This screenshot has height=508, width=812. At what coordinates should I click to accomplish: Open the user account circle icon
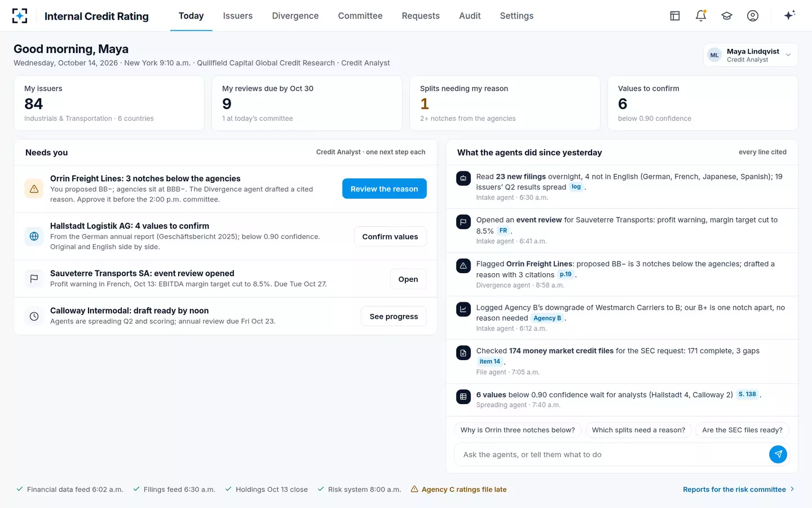coord(753,16)
